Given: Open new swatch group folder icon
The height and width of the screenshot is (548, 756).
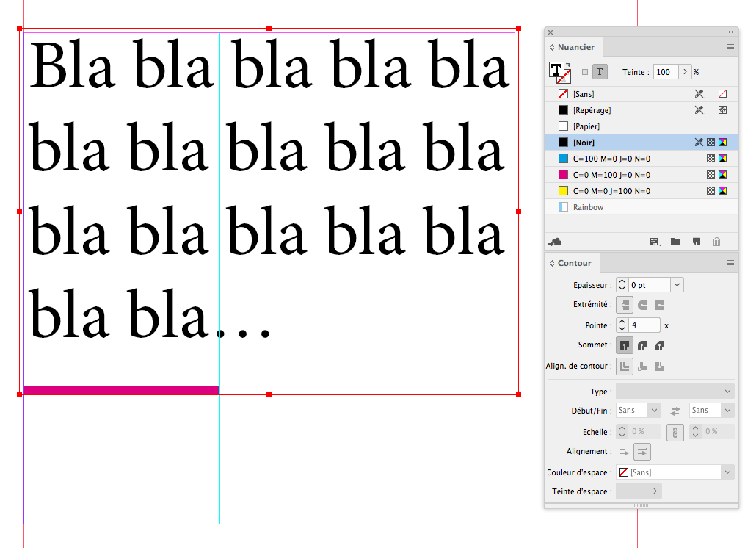Looking at the screenshot, I should tap(675, 242).
